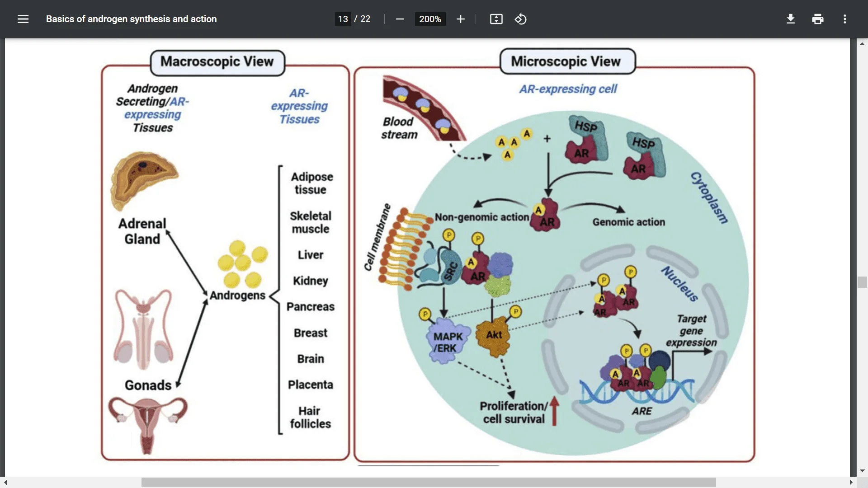Click the 'Brain' label
Screen dimensions: 868x488
point(311,359)
